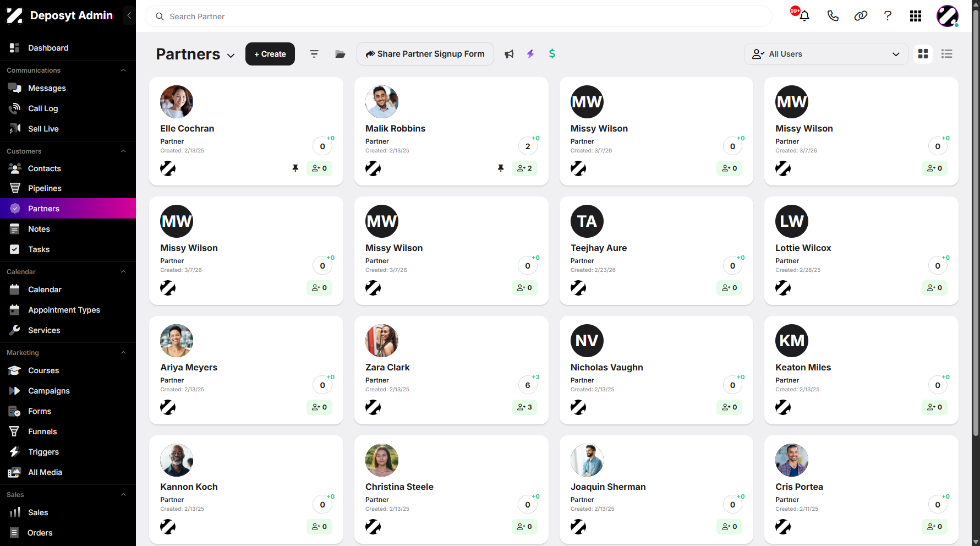980x546 pixels.
Task: Switch to list view
Action: pos(946,54)
